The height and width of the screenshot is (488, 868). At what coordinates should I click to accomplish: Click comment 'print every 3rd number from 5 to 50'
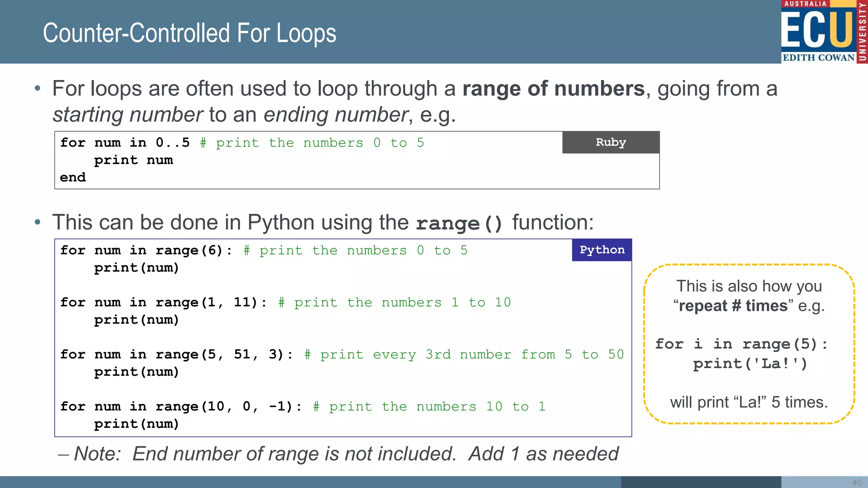pyautogui.click(x=464, y=355)
